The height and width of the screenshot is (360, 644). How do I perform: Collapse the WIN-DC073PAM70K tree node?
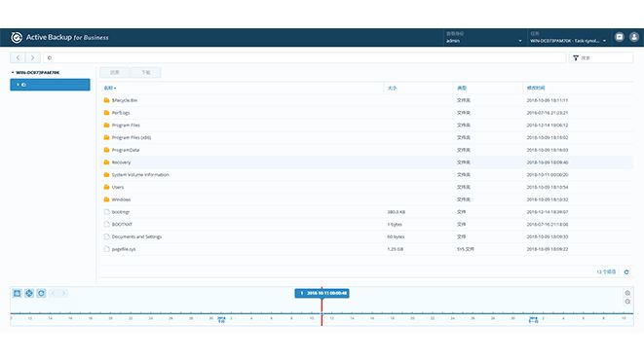13,73
